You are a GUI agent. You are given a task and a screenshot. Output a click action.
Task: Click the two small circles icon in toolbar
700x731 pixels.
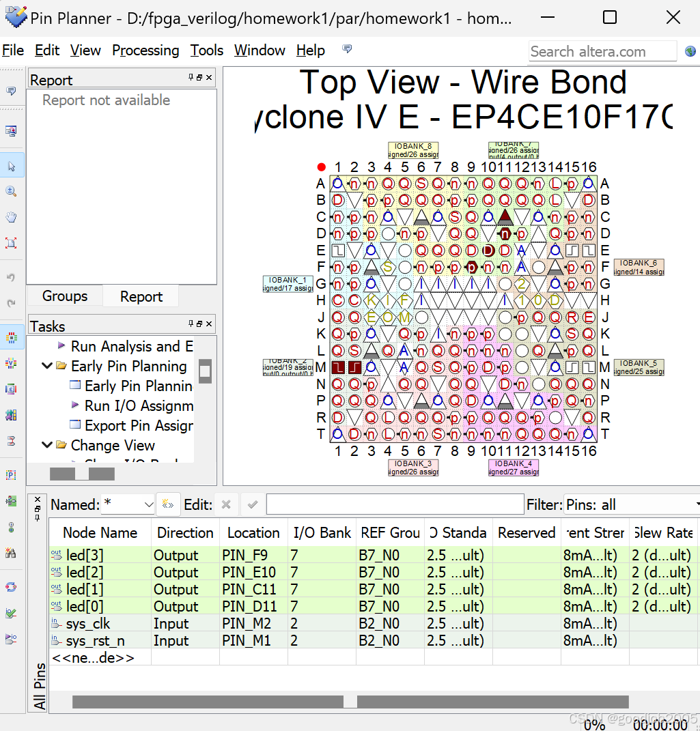(11, 528)
